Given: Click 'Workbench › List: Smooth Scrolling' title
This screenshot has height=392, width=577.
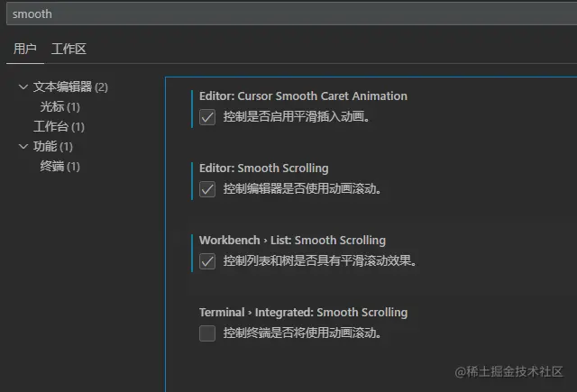Looking at the screenshot, I should click(292, 240).
